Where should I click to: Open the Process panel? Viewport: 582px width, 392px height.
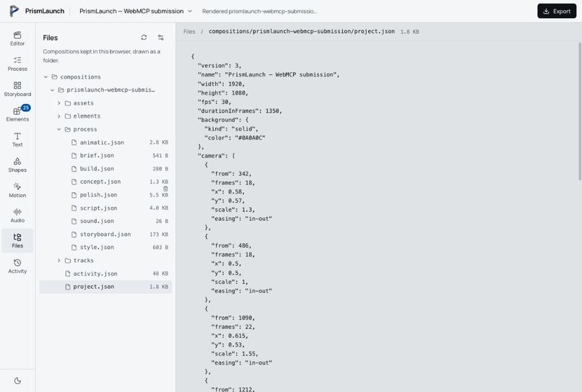[17, 64]
